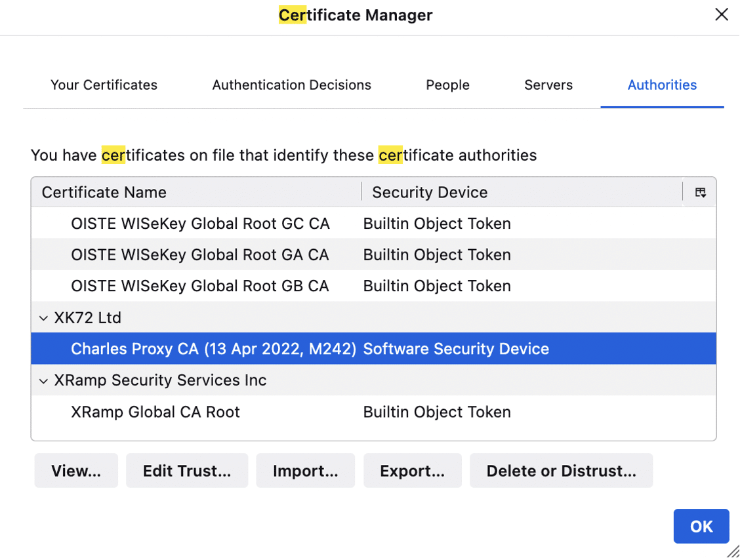740x560 pixels.
Task: Click the disclosure chevron next to XK72 Ltd
Action: [x=43, y=317]
